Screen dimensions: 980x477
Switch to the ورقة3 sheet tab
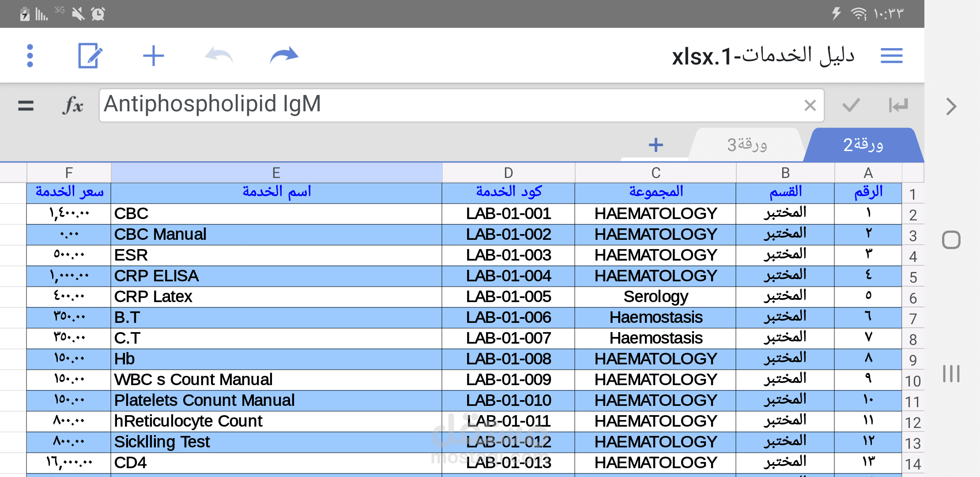tap(747, 145)
